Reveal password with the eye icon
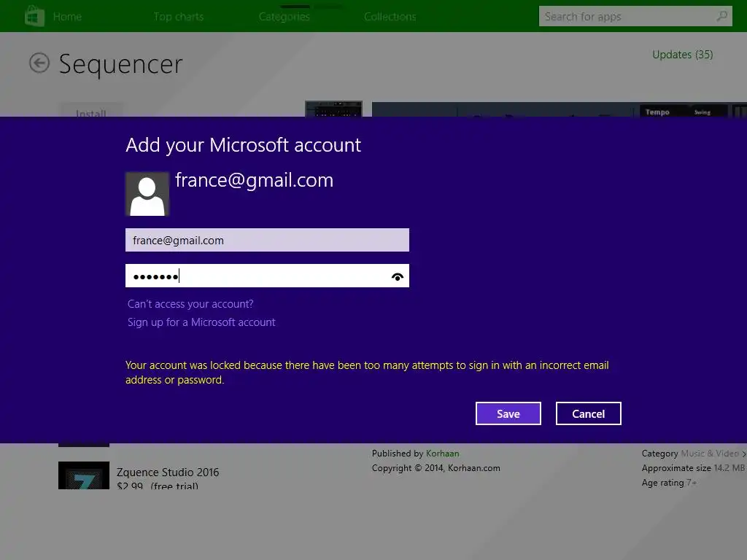Screen dimensions: 747x560 (398, 276)
